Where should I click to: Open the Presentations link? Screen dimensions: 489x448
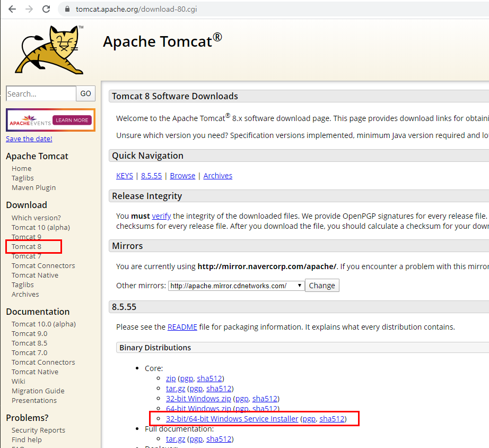click(34, 401)
